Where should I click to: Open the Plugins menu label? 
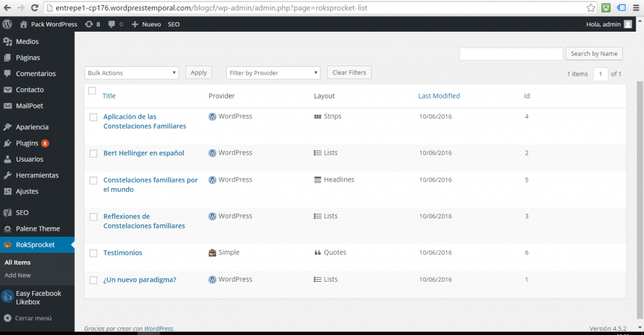pyautogui.click(x=27, y=143)
